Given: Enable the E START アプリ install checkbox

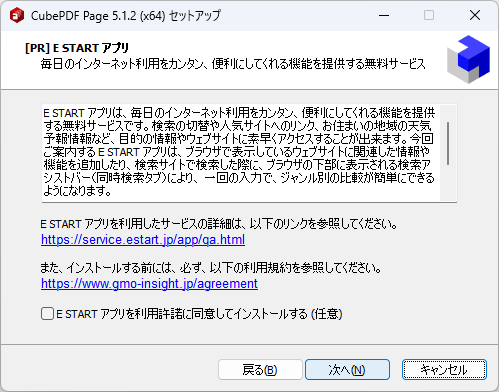Looking at the screenshot, I should 47,314.
